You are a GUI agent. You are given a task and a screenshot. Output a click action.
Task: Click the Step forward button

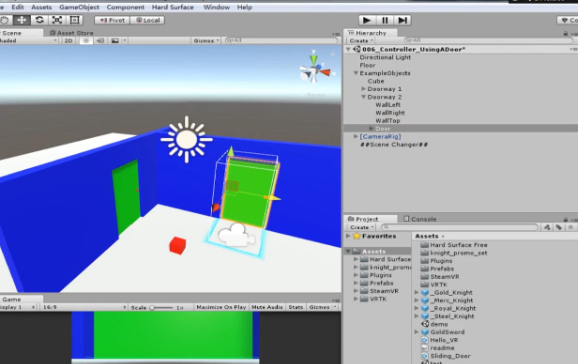pyautogui.click(x=403, y=20)
